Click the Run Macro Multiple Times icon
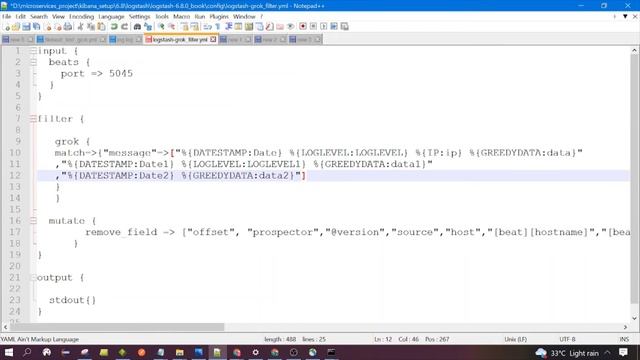 coord(334,27)
